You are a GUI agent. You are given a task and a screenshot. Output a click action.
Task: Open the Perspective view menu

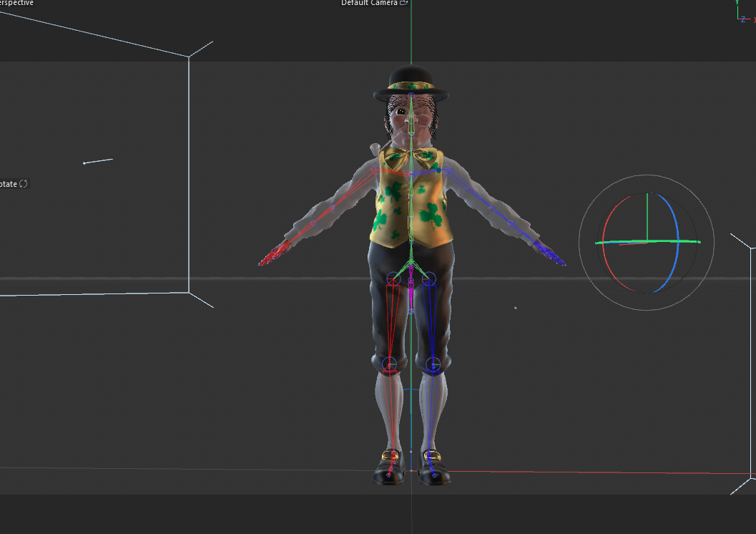tap(16, 4)
